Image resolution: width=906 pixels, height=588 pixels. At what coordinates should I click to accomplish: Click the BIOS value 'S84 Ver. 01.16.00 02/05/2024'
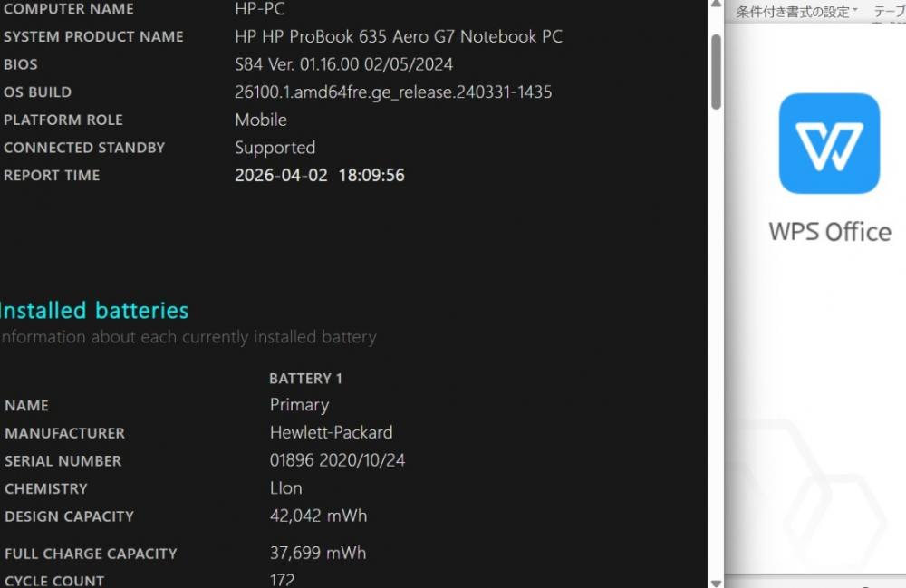343,64
